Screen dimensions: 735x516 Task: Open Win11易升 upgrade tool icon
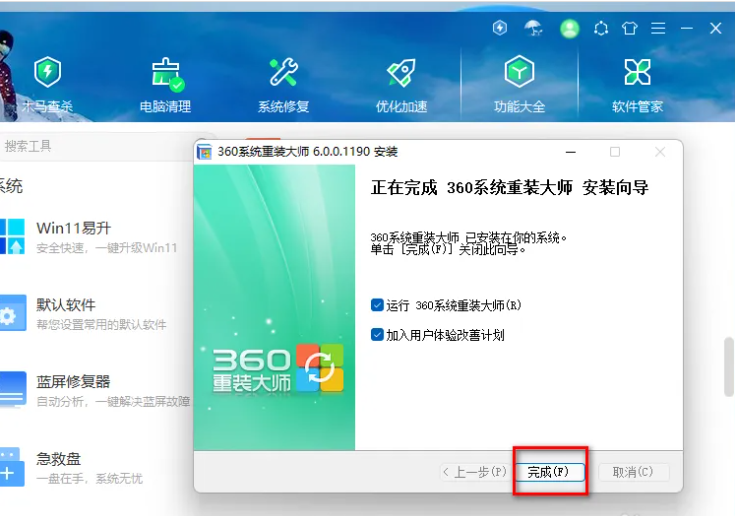pos(12,236)
